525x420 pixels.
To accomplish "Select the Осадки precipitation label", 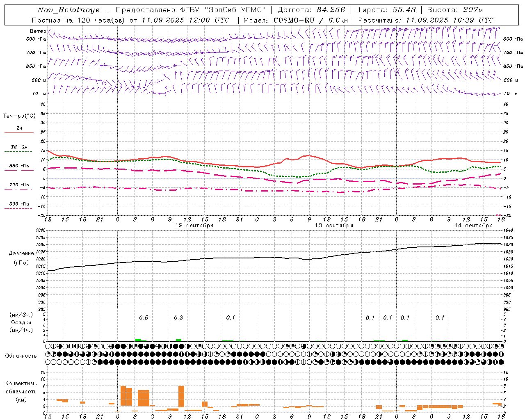I will (x=21, y=322).
